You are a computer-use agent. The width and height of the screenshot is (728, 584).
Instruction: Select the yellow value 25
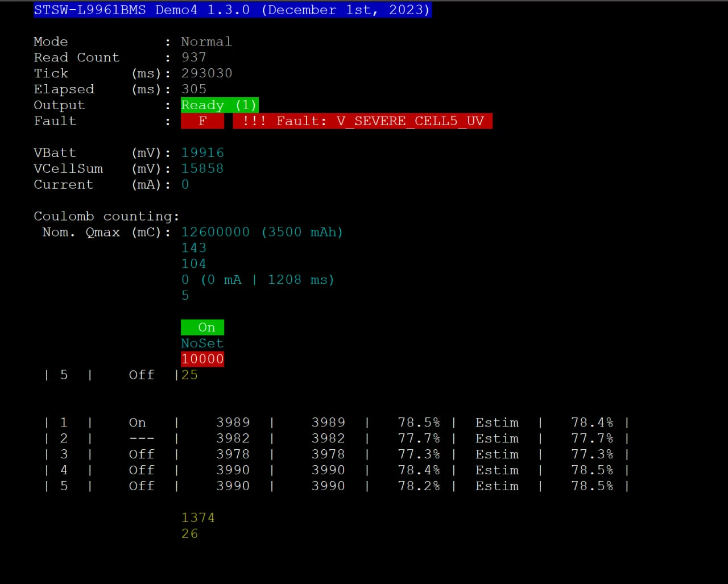pyautogui.click(x=189, y=375)
